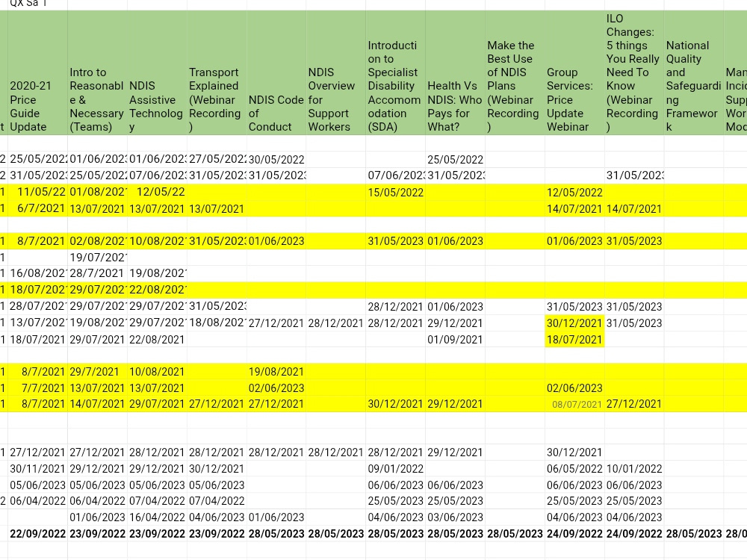Viewport: 747px width, 560px height.
Task: Select bold '28/05/2023' under Make the Best Use
Action: pyautogui.click(x=515, y=534)
